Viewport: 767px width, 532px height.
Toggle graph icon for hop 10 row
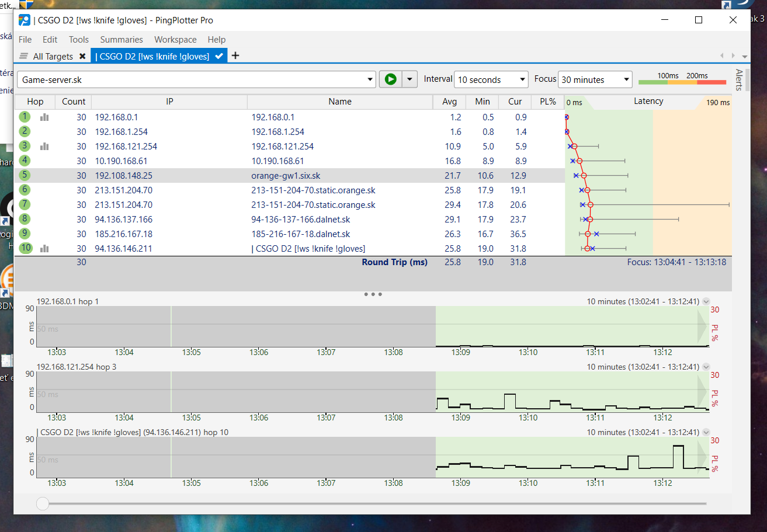pos(44,249)
